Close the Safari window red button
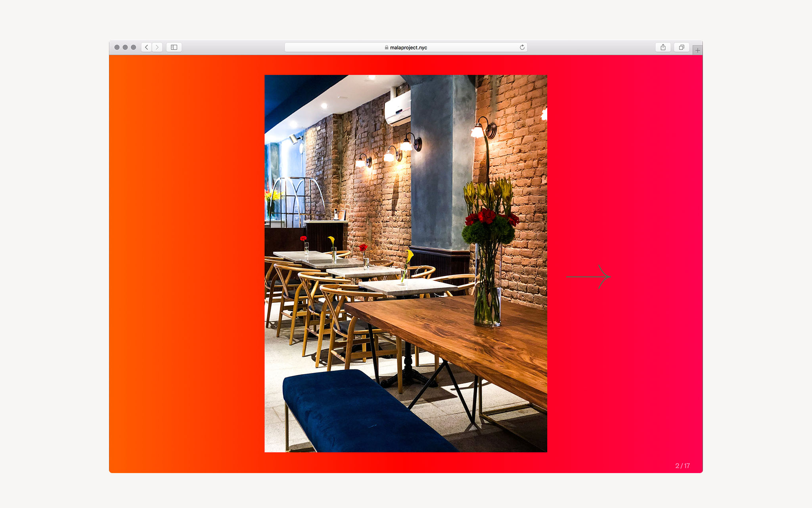The height and width of the screenshot is (508, 812). pyautogui.click(x=117, y=47)
